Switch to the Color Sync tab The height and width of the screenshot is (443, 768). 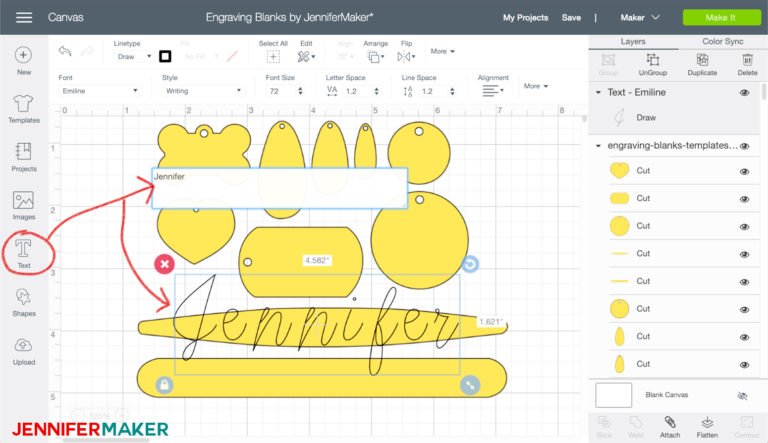coord(722,42)
